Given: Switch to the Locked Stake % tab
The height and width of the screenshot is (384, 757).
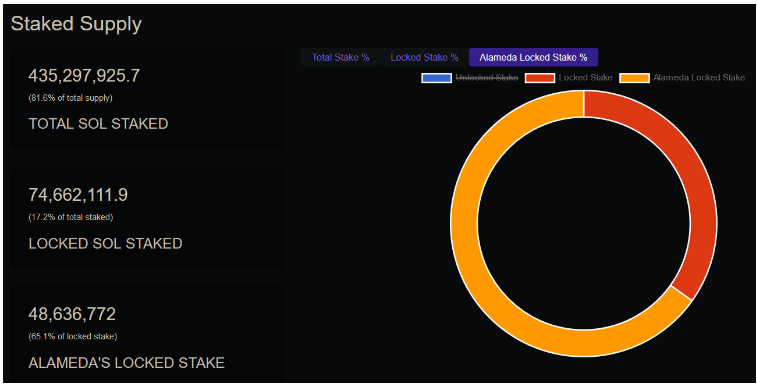Looking at the screenshot, I should tap(424, 57).
